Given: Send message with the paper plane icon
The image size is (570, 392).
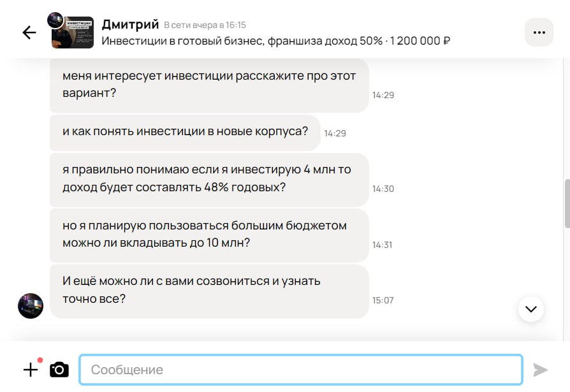Looking at the screenshot, I should (540, 370).
